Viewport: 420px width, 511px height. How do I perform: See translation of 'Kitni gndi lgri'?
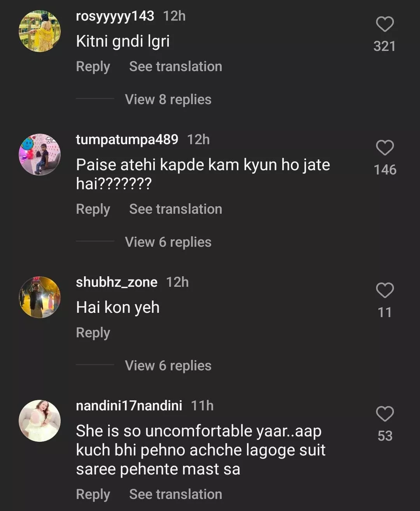(175, 66)
